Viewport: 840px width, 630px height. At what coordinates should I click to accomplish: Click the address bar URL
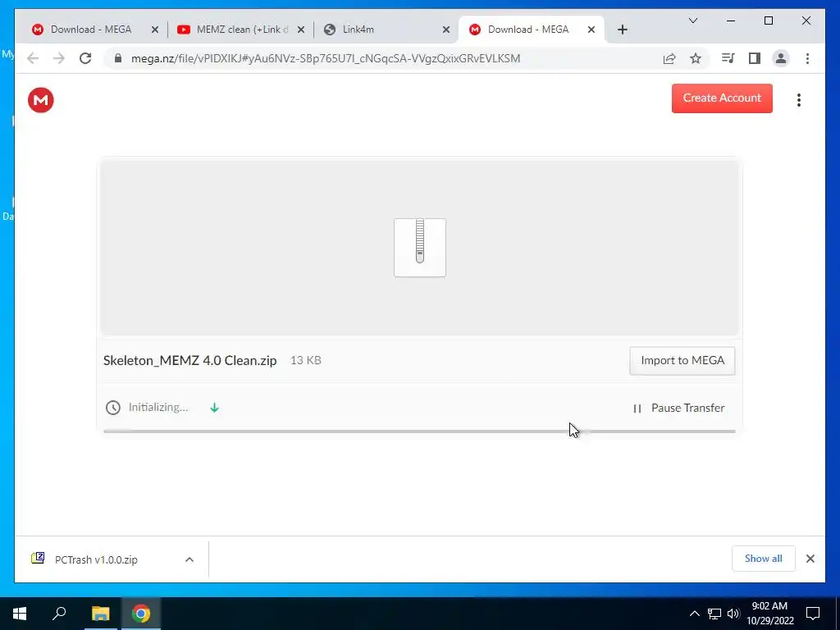[x=326, y=58]
